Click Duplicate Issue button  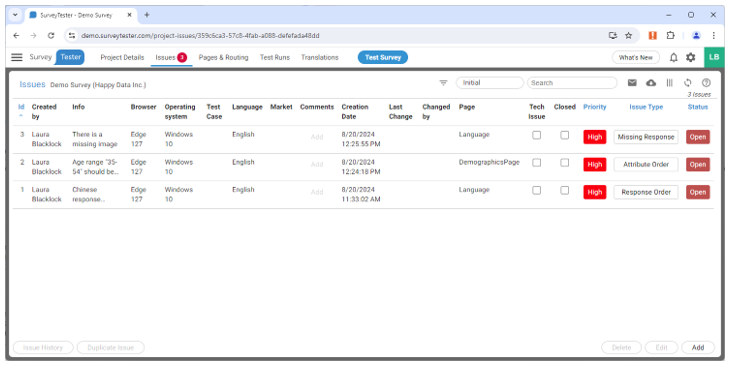pyautogui.click(x=110, y=348)
